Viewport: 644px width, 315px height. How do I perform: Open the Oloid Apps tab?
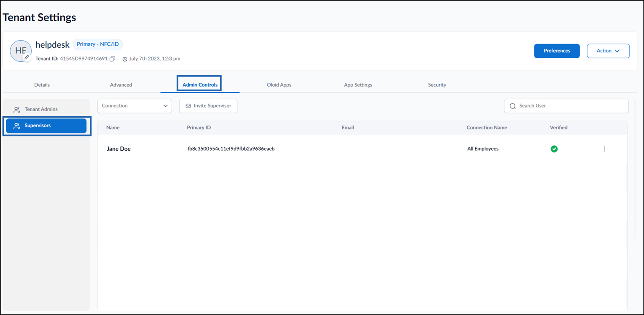pos(279,85)
